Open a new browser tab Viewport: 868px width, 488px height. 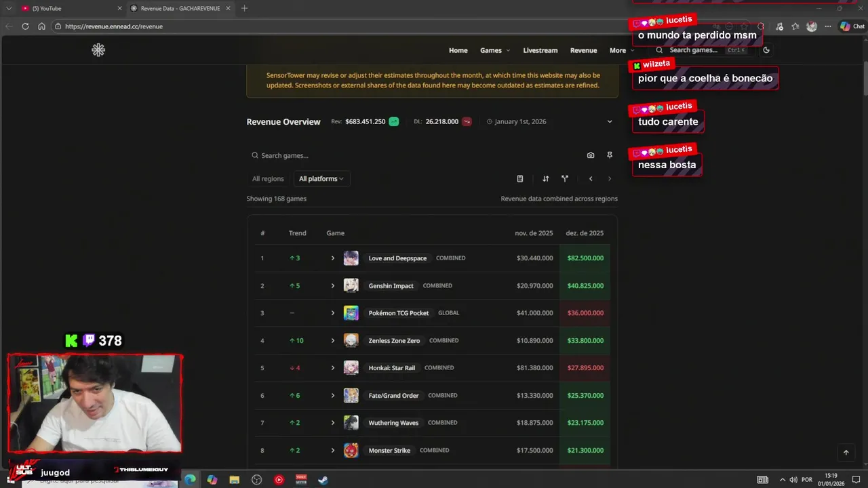tap(244, 8)
